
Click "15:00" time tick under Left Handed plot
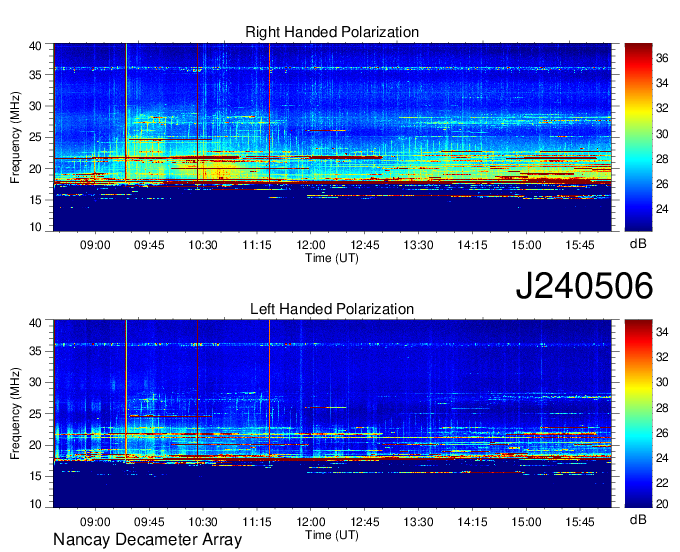526,521
